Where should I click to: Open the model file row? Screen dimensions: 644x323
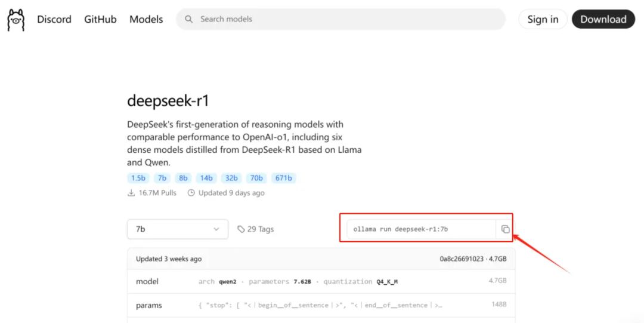[x=321, y=281]
